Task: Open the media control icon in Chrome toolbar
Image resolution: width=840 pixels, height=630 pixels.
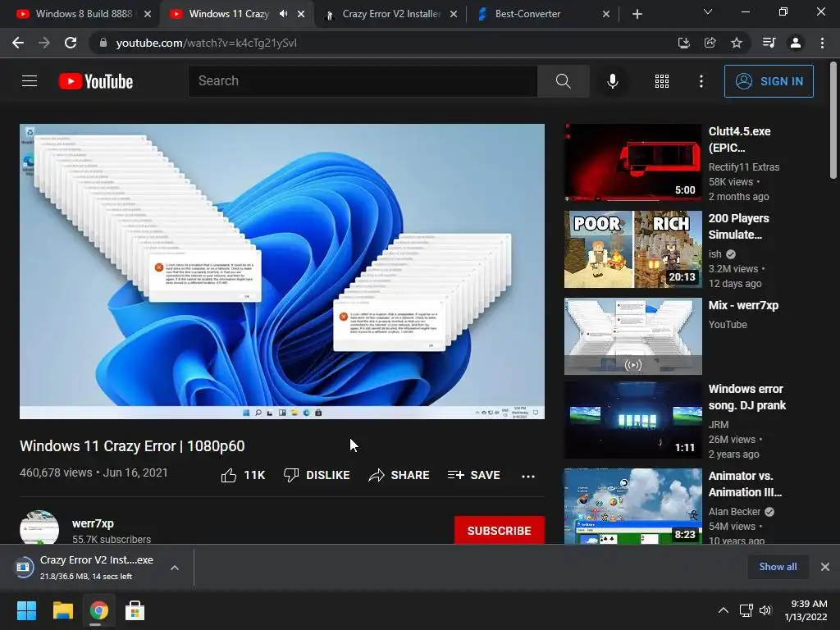Action: [769, 43]
